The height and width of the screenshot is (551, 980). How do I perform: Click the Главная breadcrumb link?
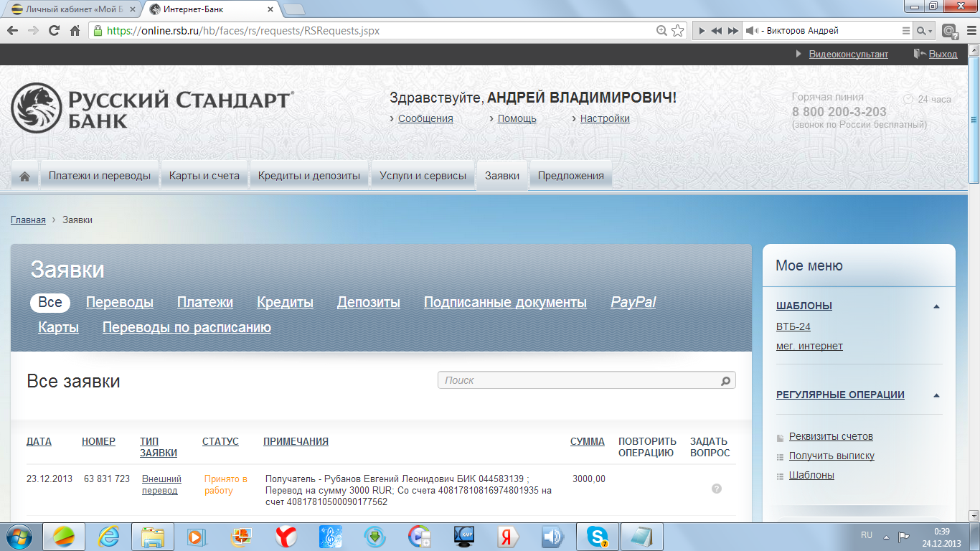[x=28, y=220]
